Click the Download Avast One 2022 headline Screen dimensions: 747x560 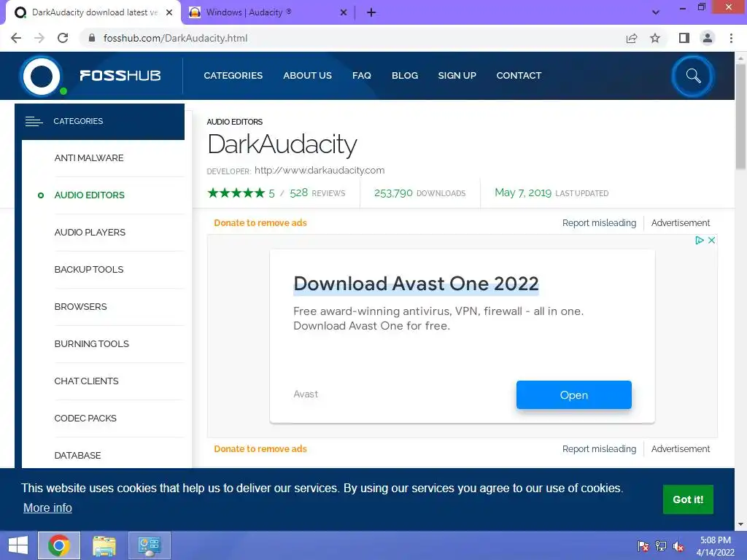tap(416, 284)
